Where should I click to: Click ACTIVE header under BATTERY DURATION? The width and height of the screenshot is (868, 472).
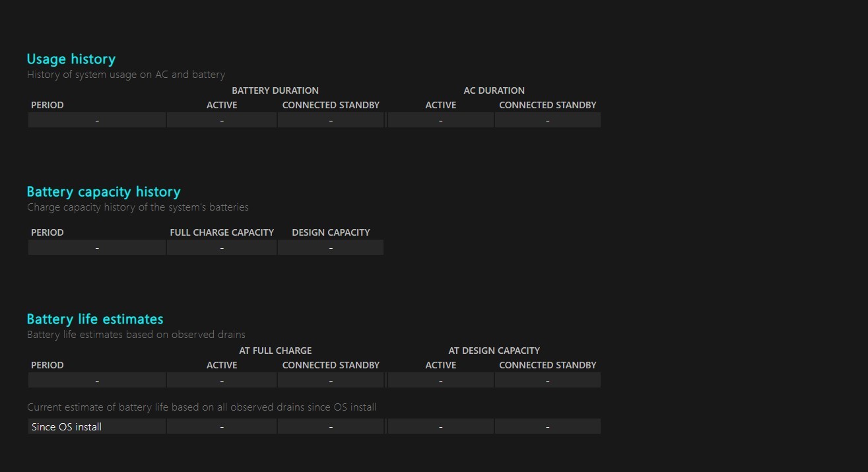click(x=222, y=105)
